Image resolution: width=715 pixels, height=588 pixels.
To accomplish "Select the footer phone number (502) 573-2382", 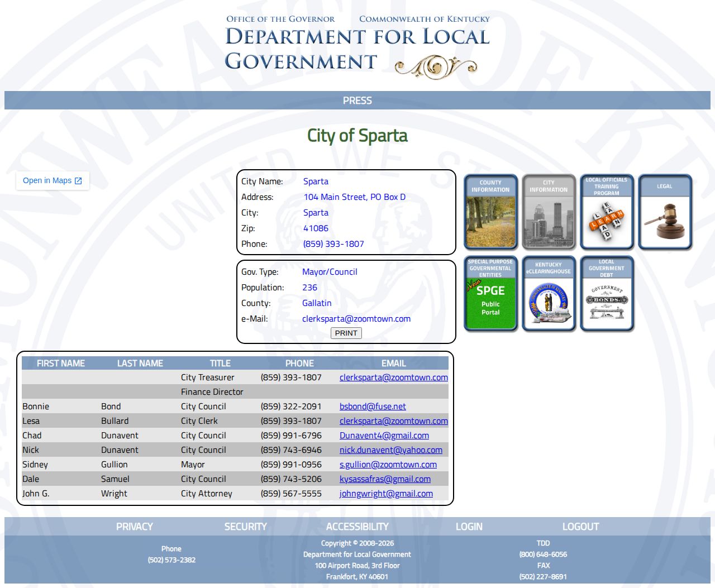I will (x=171, y=560).
